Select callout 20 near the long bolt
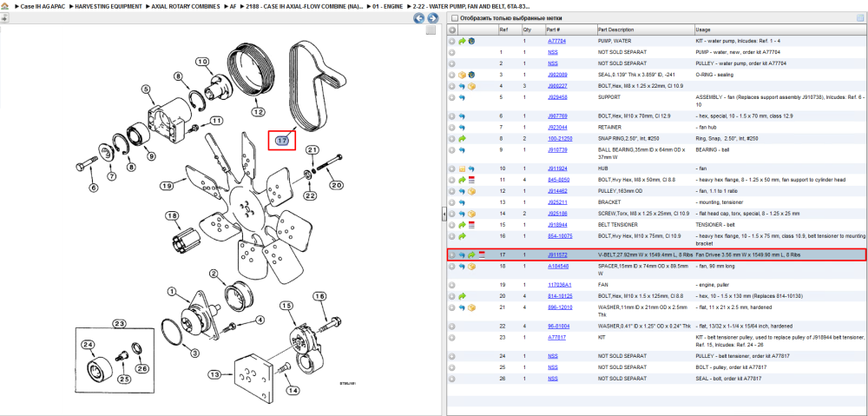 pyautogui.click(x=337, y=184)
